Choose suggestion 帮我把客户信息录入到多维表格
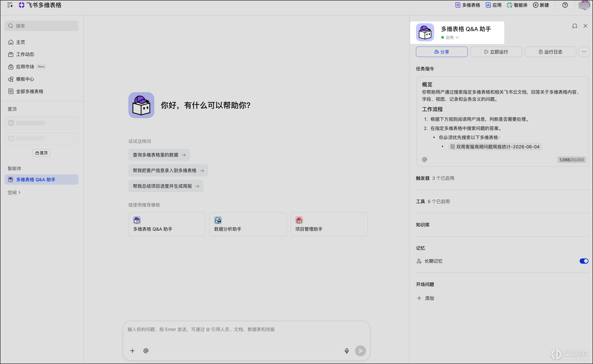Viewport: 593px width, 364px height. pos(168,170)
